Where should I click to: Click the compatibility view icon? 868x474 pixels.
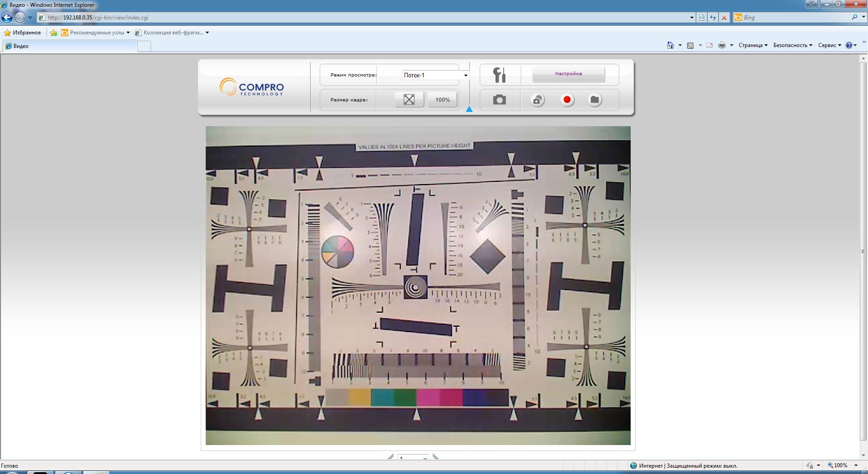pos(702,18)
